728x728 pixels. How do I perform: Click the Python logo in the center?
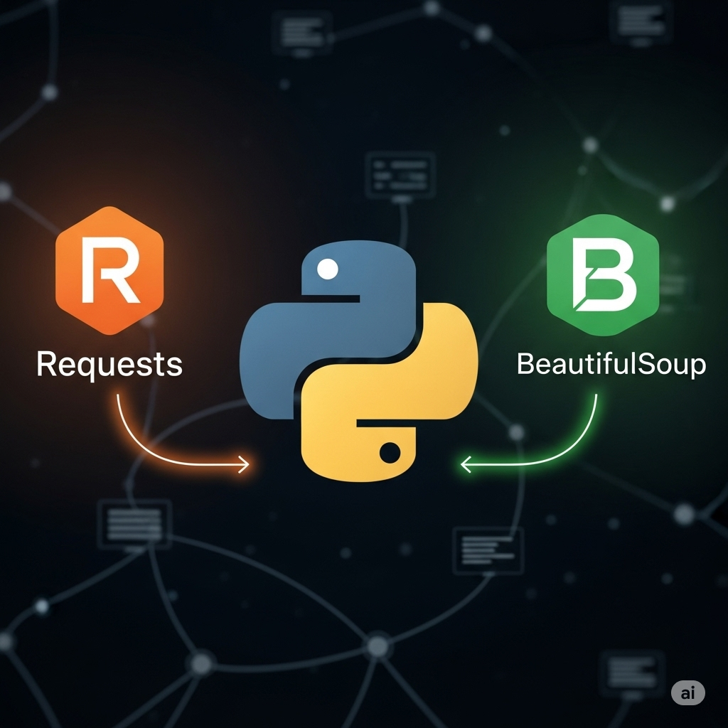[x=358, y=360]
